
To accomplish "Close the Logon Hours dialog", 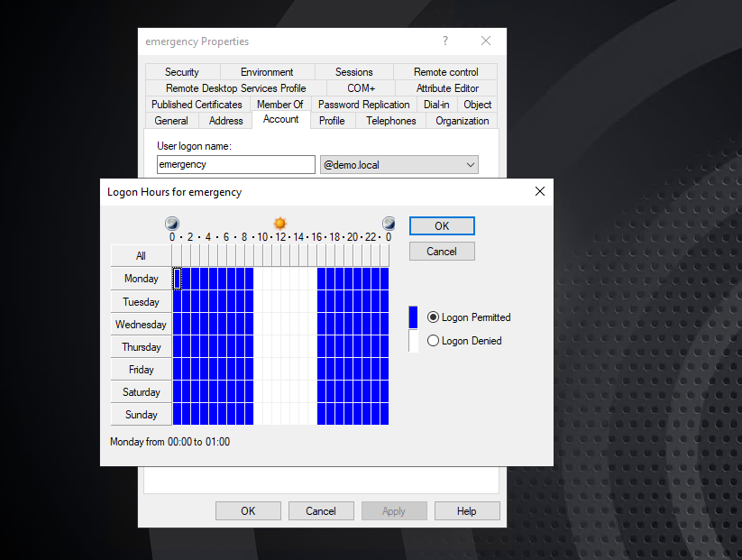I will (540, 191).
